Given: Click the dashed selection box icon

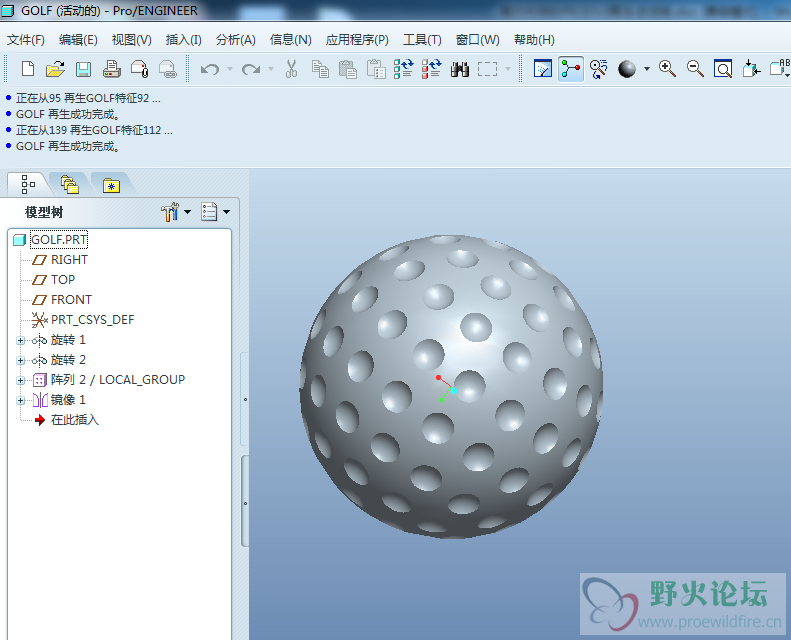Looking at the screenshot, I should 487,69.
